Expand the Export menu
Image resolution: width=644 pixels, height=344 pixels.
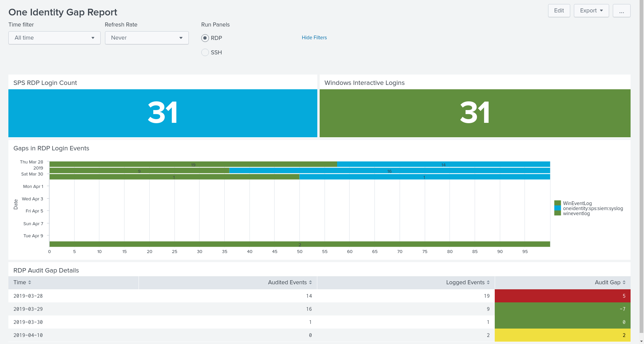(591, 11)
